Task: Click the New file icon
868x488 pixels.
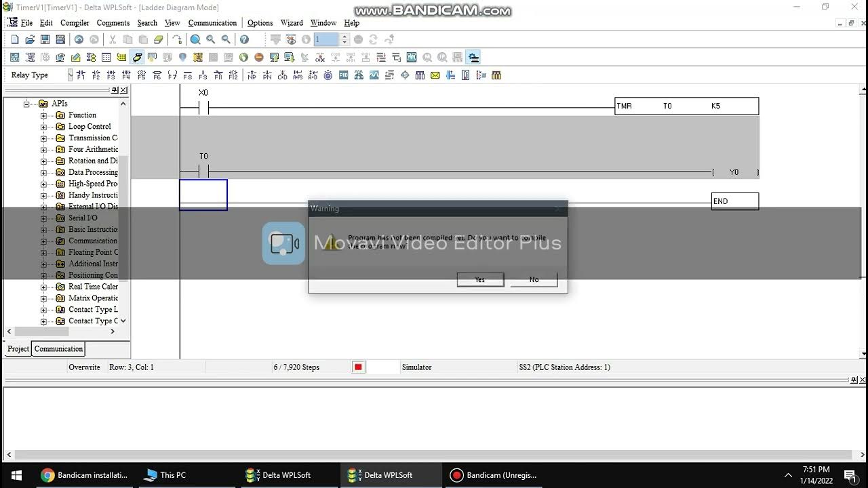Action: pos(14,40)
